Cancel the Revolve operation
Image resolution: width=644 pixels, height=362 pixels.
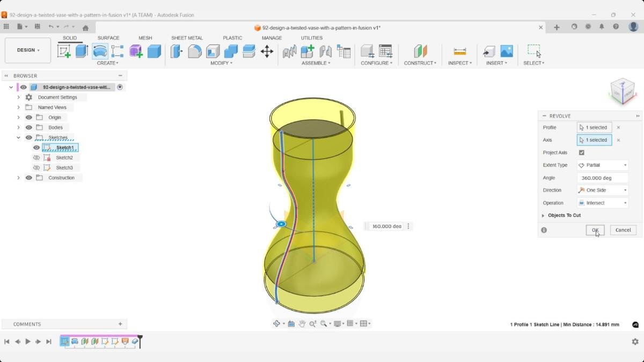coord(623,230)
